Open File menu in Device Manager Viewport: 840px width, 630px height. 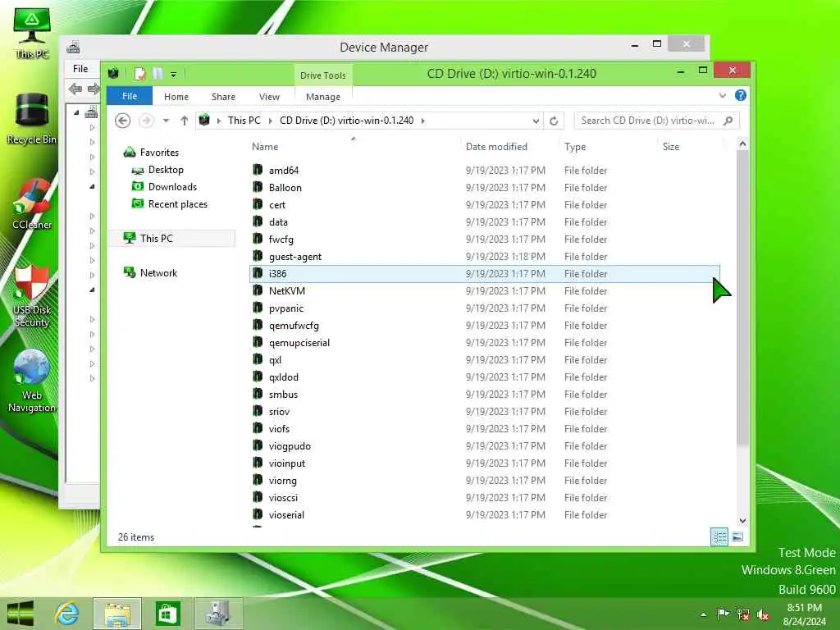click(80, 69)
